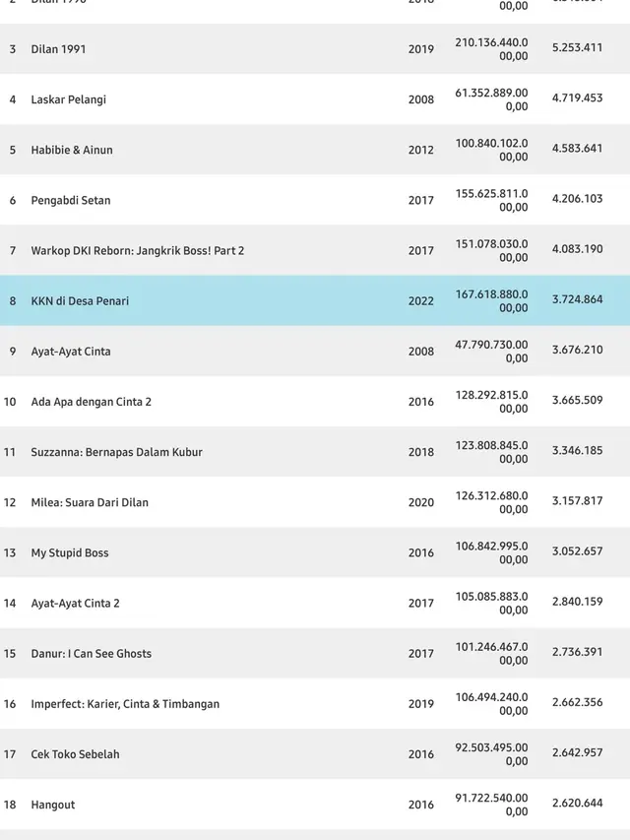The image size is (630, 840).
Task: Open Ada Apa dengan Cinta 2 entry
Action: (x=92, y=402)
